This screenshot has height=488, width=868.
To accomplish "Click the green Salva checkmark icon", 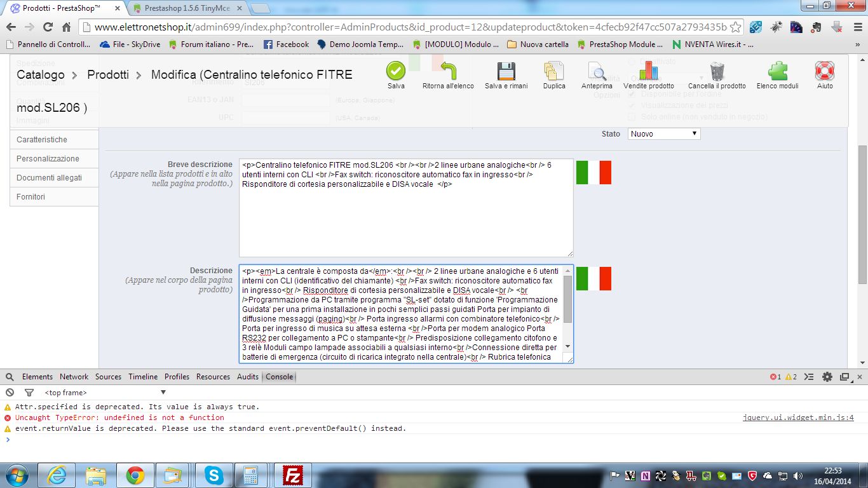I will click(x=396, y=71).
